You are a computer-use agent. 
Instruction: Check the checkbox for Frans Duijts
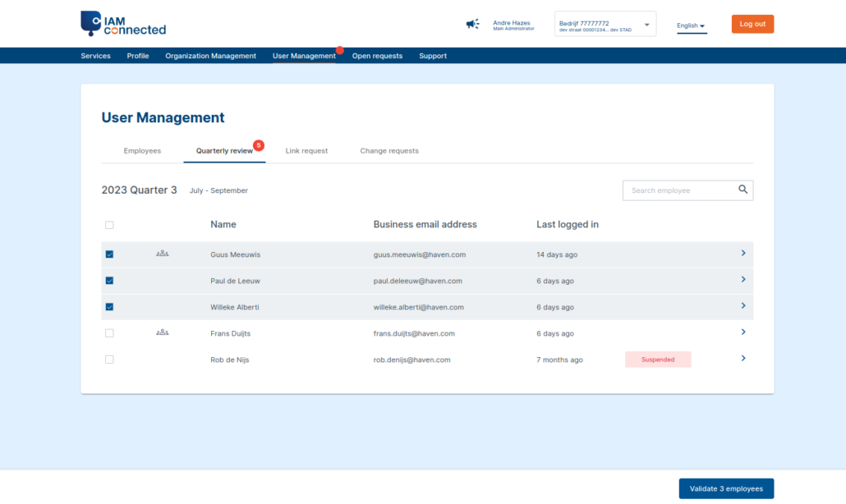coord(109,332)
